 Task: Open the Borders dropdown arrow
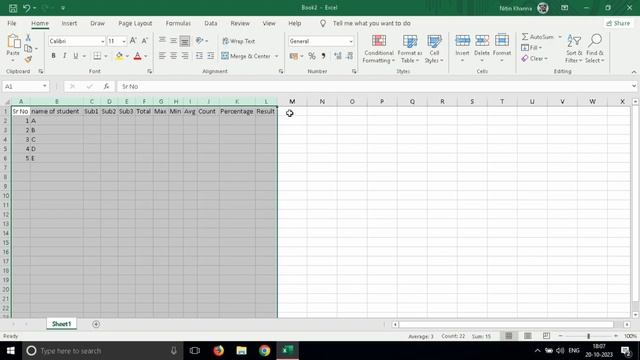[x=106, y=56]
